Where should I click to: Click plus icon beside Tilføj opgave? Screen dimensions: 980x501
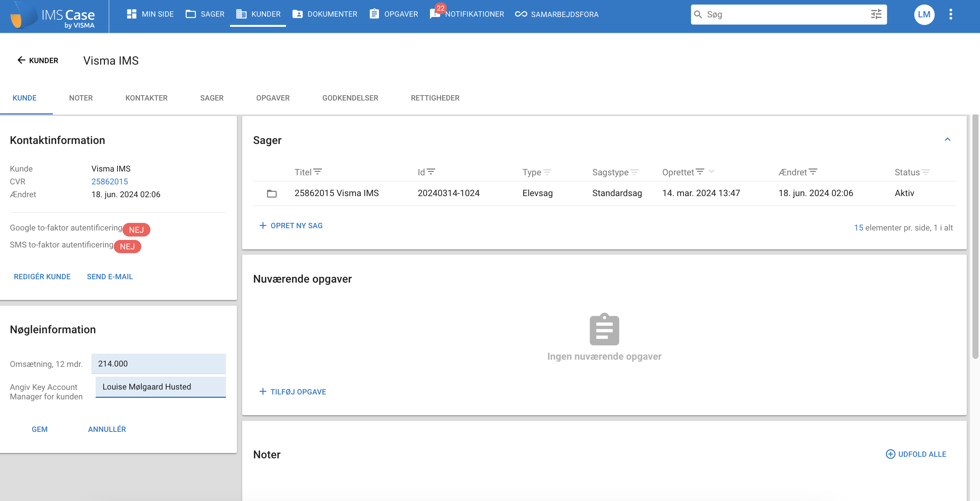pos(263,391)
